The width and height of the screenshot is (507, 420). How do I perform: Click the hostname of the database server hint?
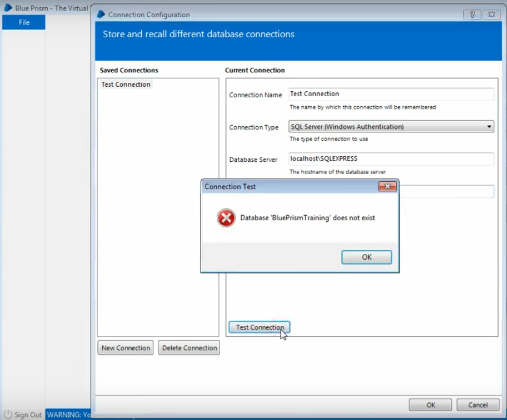coord(337,172)
